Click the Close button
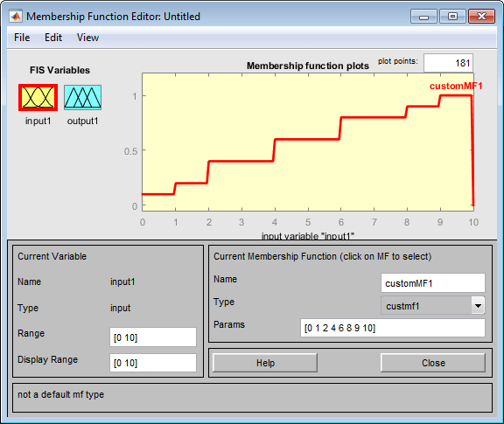The width and height of the screenshot is (504, 424). (x=433, y=363)
